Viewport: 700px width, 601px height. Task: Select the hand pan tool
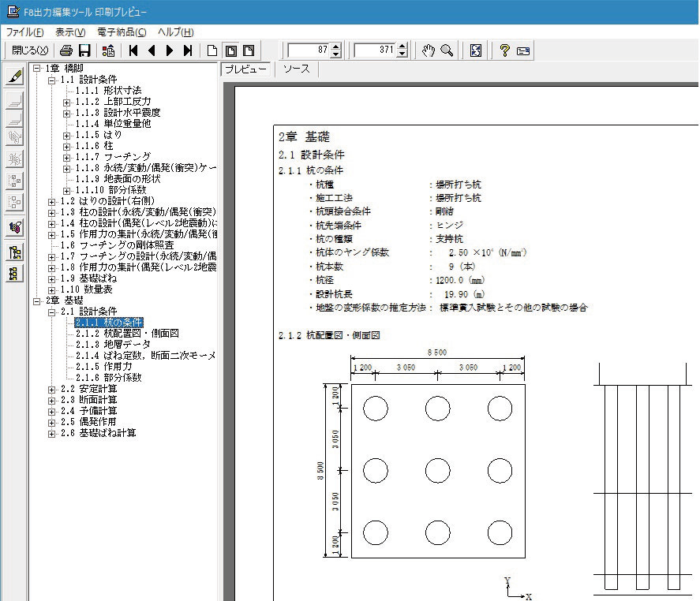(x=428, y=50)
